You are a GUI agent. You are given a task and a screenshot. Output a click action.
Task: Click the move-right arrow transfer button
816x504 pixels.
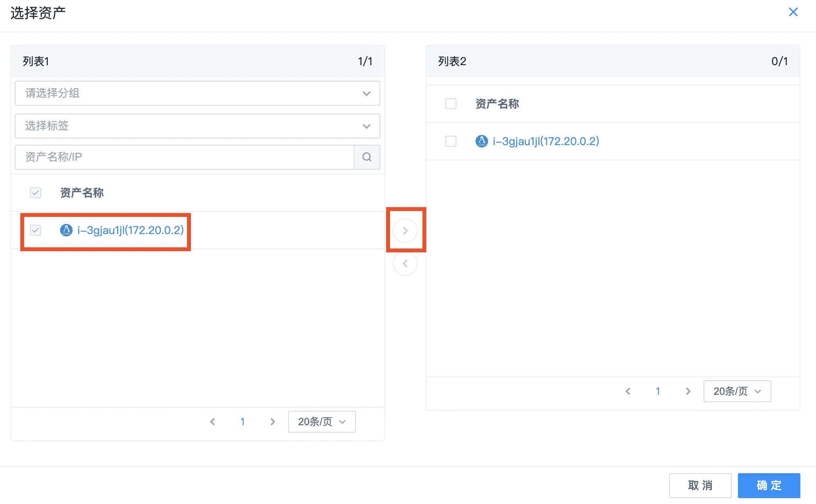coord(405,231)
